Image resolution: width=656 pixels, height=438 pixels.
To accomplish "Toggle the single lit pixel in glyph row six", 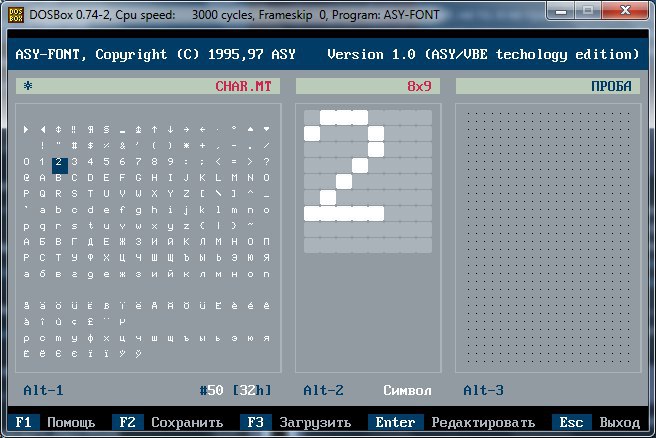I will [328, 197].
